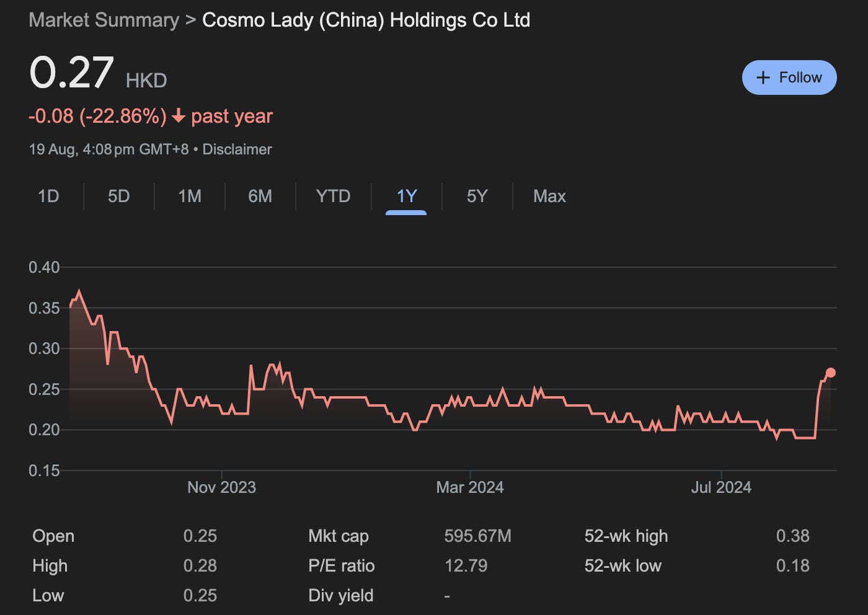Click the HKD currency label
Screen dimensions: 868x615
point(146,81)
